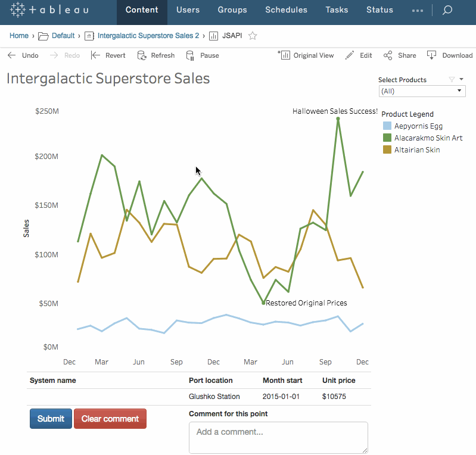
Task: Click the Clear comment button
Action: [110, 419]
